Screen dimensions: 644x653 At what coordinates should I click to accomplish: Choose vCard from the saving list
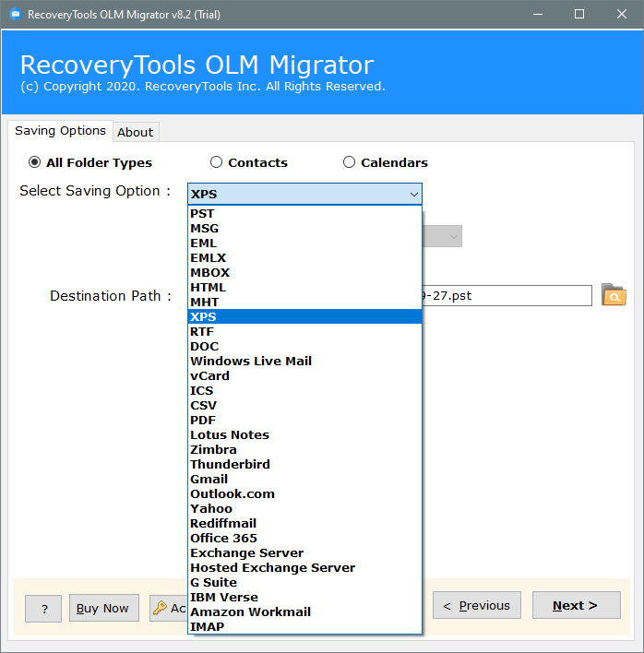coord(304,376)
